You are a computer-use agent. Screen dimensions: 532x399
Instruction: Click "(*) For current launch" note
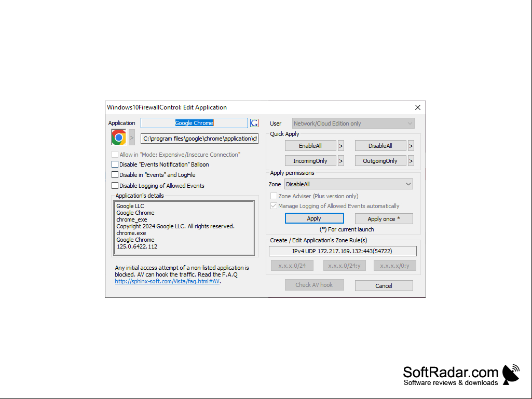point(347,229)
